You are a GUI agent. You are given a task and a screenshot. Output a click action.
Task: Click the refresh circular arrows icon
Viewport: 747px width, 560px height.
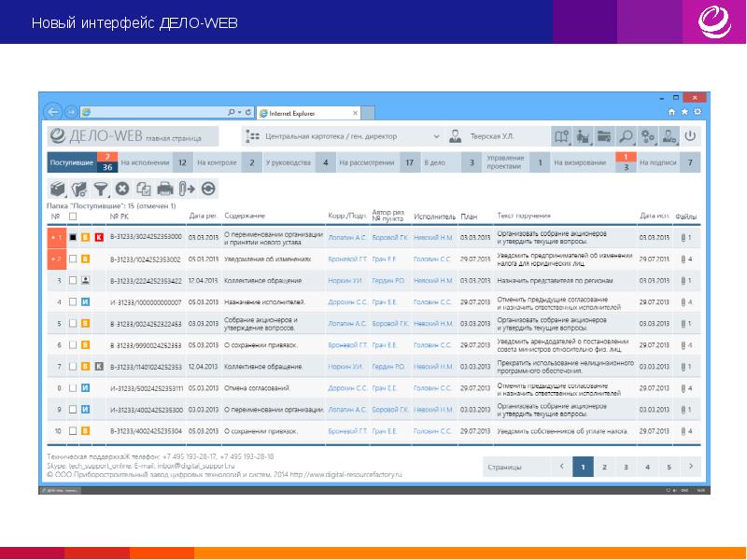coord(207,188)
